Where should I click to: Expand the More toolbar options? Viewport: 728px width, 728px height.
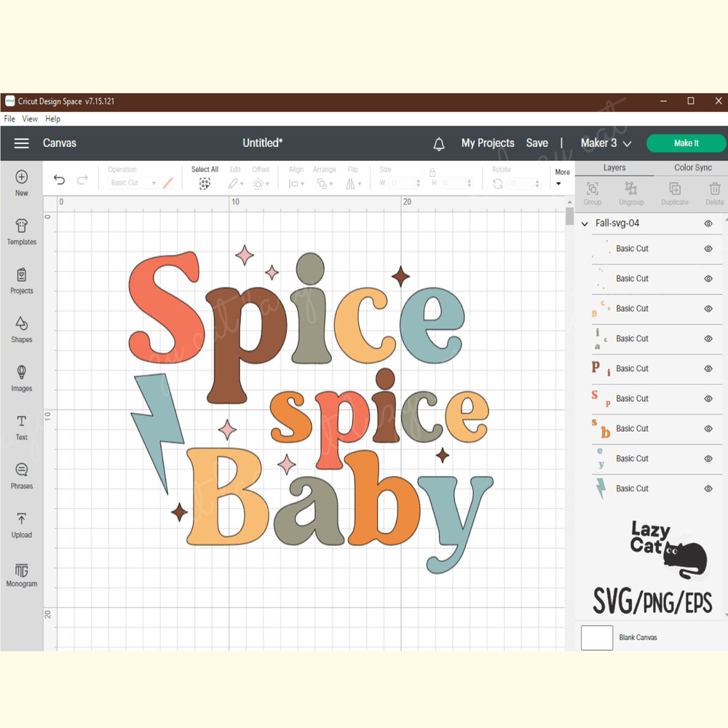[562, 177]
